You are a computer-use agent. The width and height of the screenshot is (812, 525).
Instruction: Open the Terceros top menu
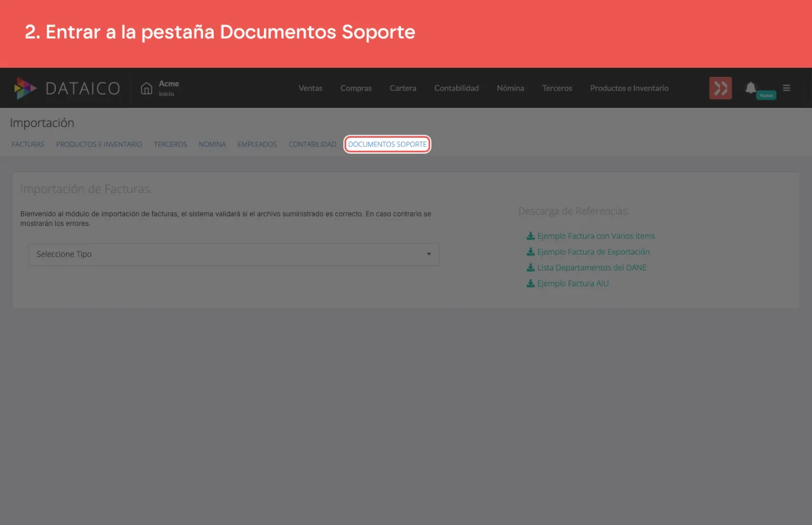tap(557, 88)
